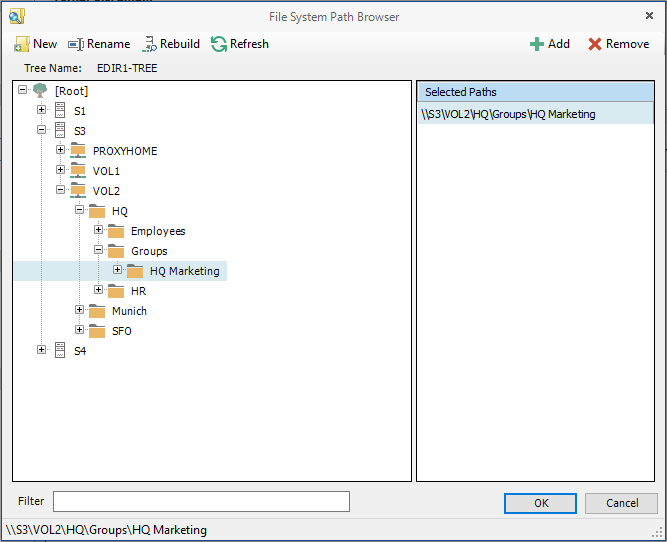The image size is (667, 542).
Task: Expand the VOL1 volume node
Action: tap(60, 169)
